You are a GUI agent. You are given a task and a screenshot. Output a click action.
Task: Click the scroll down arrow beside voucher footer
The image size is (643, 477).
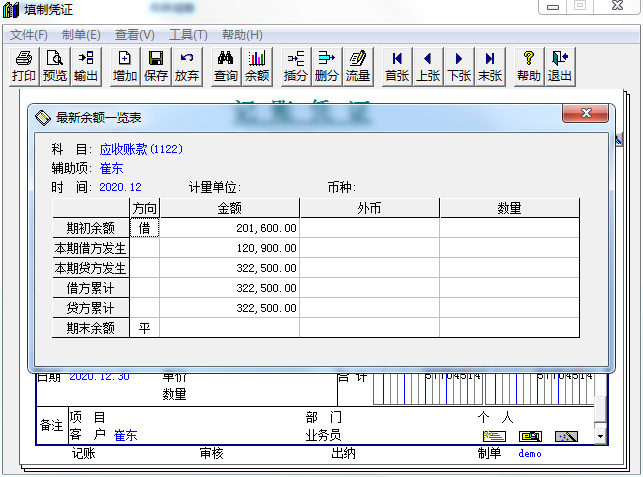click(600, 436)
